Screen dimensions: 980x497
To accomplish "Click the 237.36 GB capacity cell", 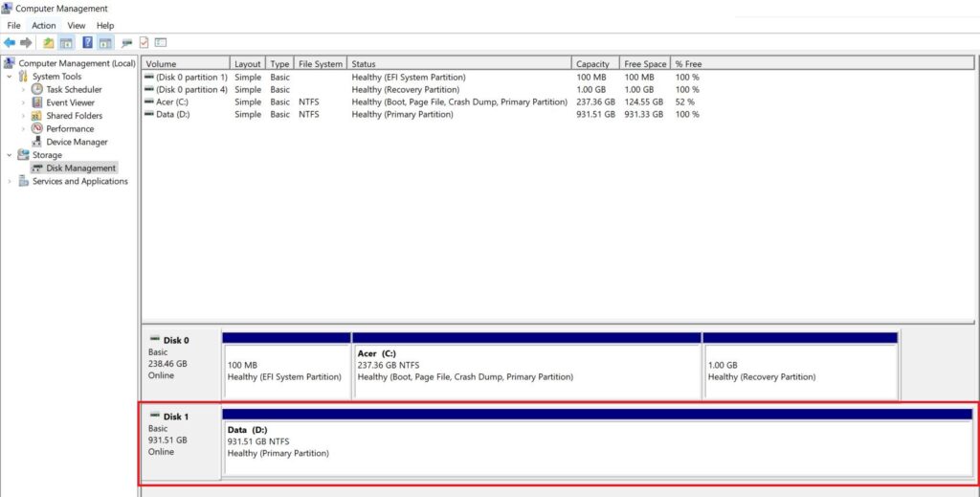I will 595,102.
